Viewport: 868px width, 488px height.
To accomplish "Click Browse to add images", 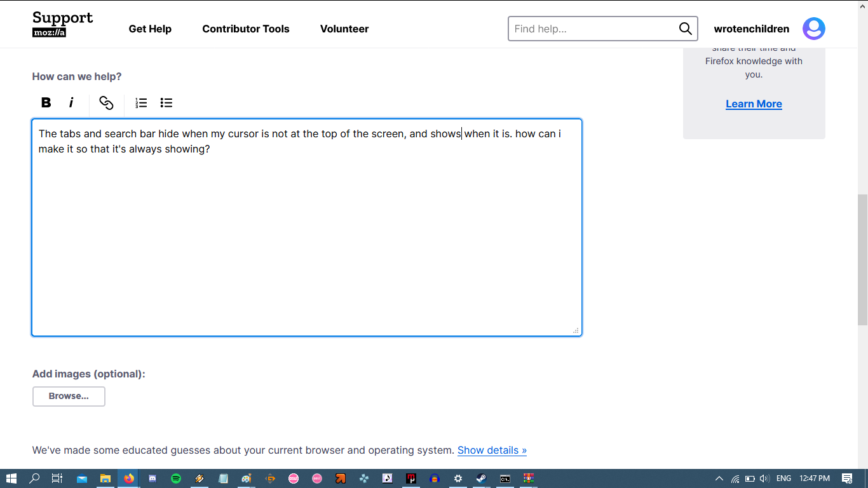I will [x=69, y=396].
